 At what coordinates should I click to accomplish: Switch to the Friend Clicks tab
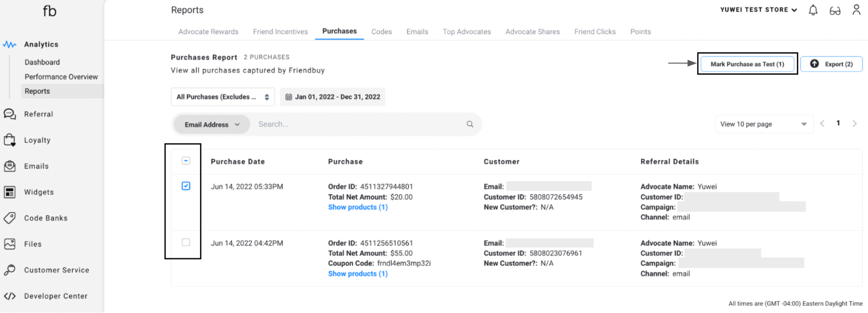coord(595,32)
